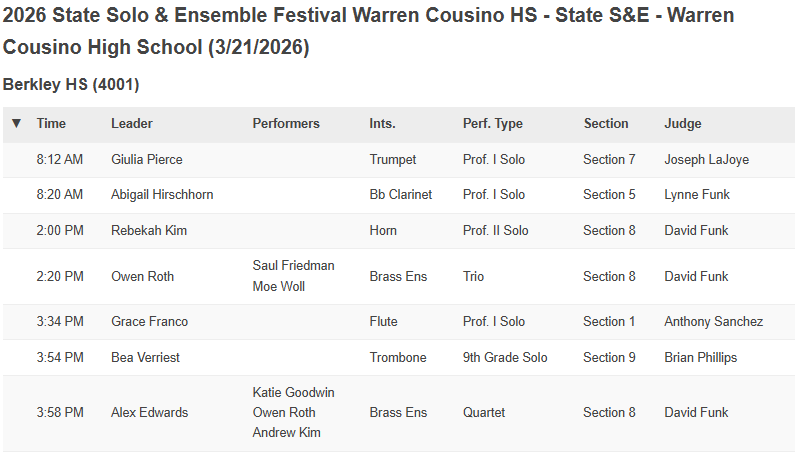
Task: Select performer Katie Goodwin in quartet row
Action: click(x=294, y=392)
